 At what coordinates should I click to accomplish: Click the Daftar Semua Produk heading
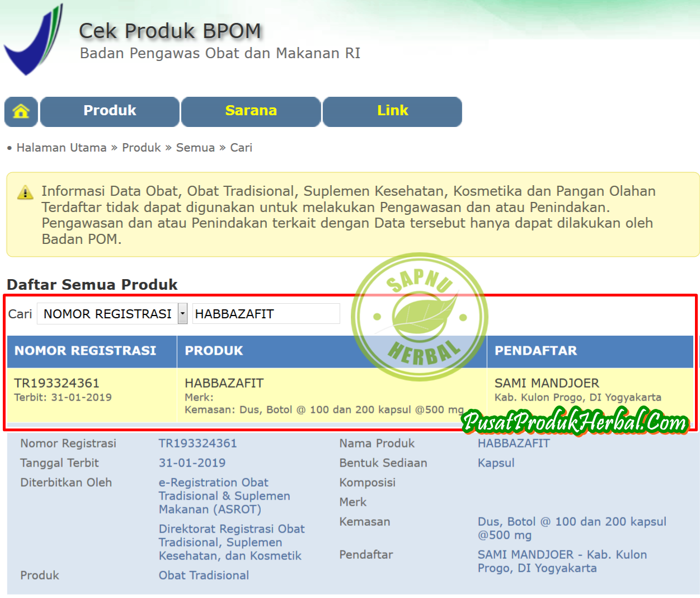click(92, 285)
